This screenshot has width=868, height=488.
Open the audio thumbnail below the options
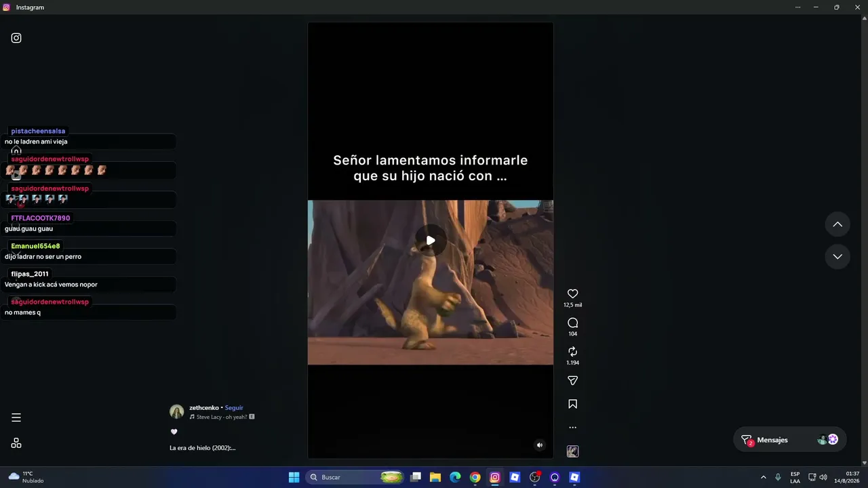point(572,451)
